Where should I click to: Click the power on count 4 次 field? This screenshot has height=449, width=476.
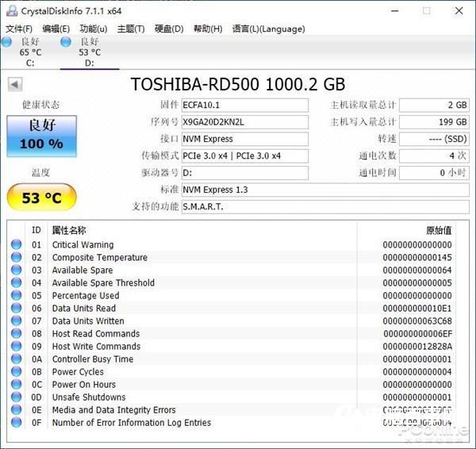[x=435, y=156]
